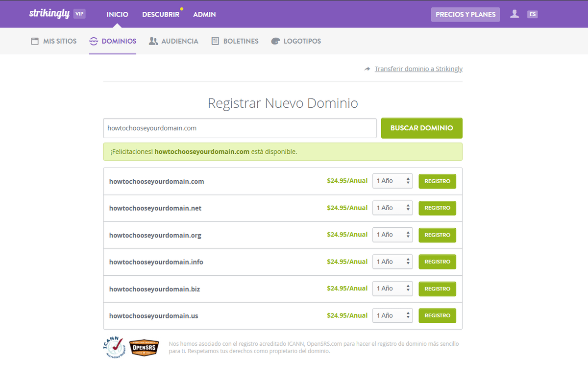This screenshot has width=588, height=383.
Task: Click the transfer arrow icon near Transferir dominio
Action: (367, 69)
